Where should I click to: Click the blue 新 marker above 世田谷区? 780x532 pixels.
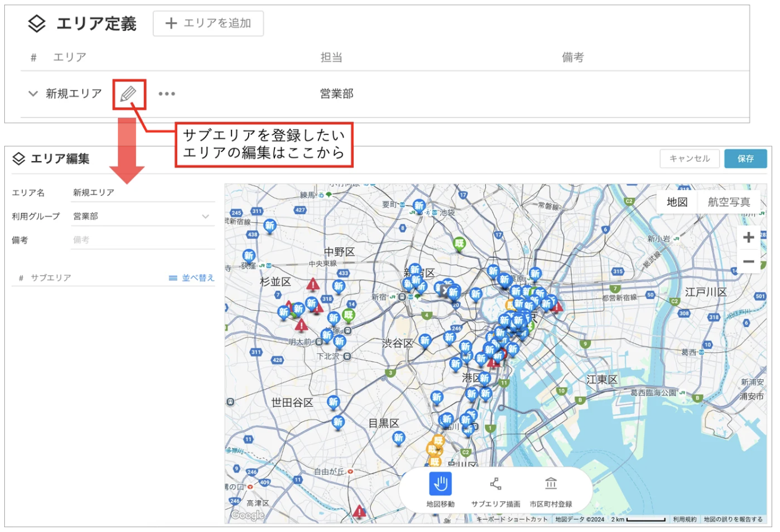[x=333, y=401]
